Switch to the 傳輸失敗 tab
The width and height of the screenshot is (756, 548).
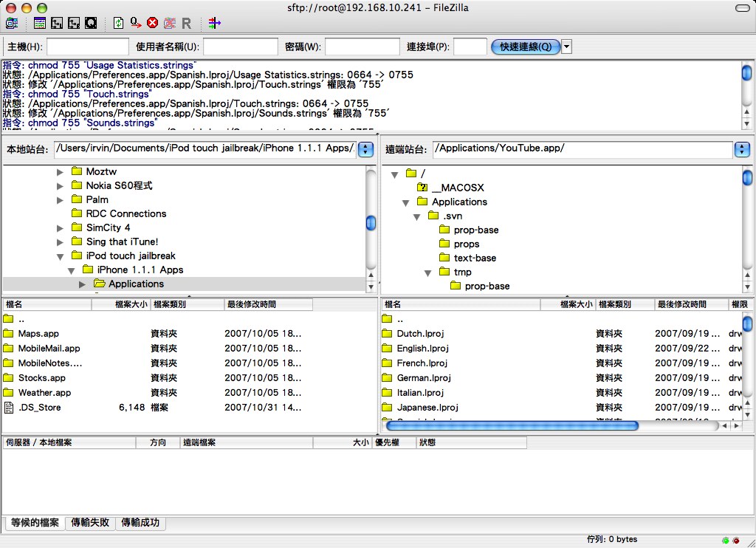pyautogui.click(x=91, y=523)
